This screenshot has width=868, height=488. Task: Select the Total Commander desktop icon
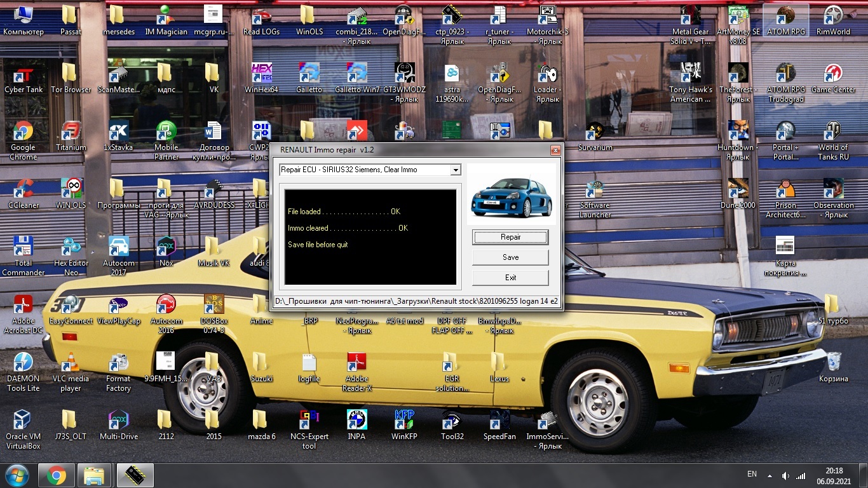(x=24, y=256)
